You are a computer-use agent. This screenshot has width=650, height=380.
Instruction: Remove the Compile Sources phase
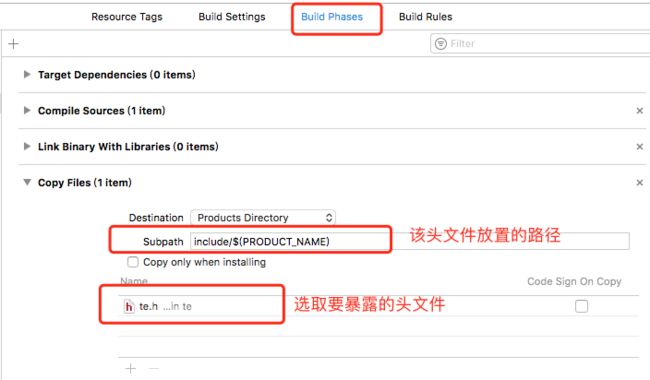(640, 111)
